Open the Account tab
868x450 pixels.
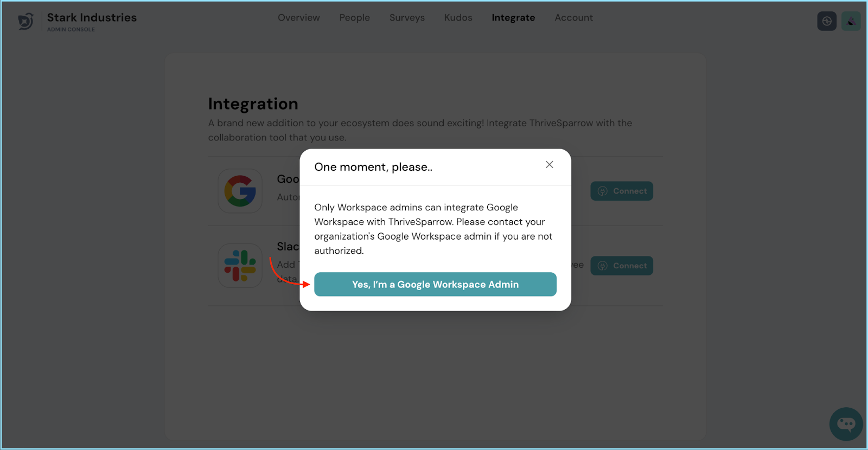click(x=573, y=17)
